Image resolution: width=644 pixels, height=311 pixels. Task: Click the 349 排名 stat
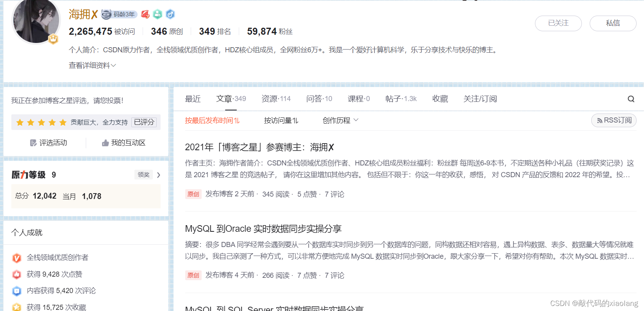[215, 31]
